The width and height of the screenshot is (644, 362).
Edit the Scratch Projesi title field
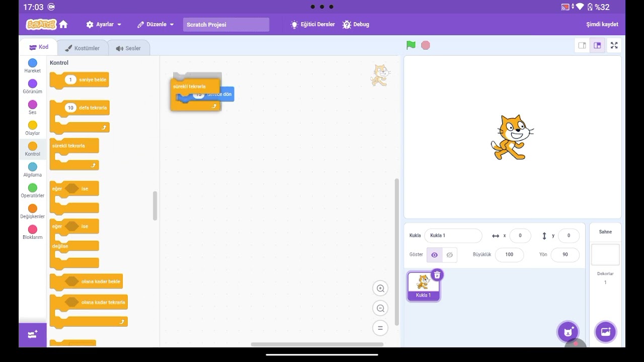226,25
